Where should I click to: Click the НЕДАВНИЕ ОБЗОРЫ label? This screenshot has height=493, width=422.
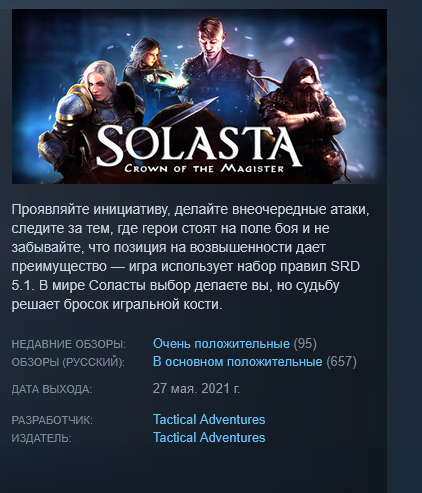coord(69,344)
